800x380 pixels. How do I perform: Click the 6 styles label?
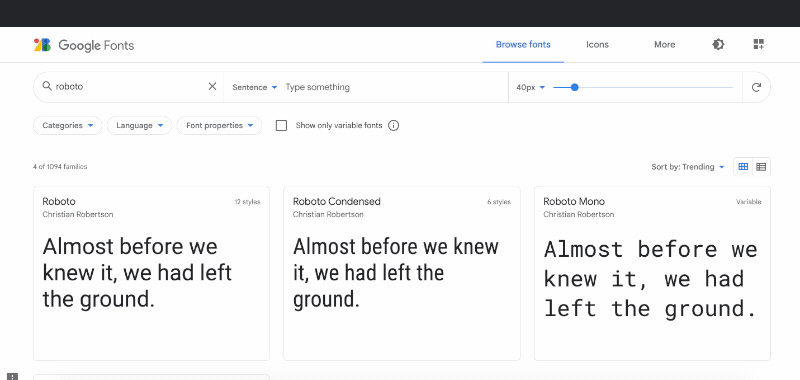pyautogui.click(x=499, y=202)
